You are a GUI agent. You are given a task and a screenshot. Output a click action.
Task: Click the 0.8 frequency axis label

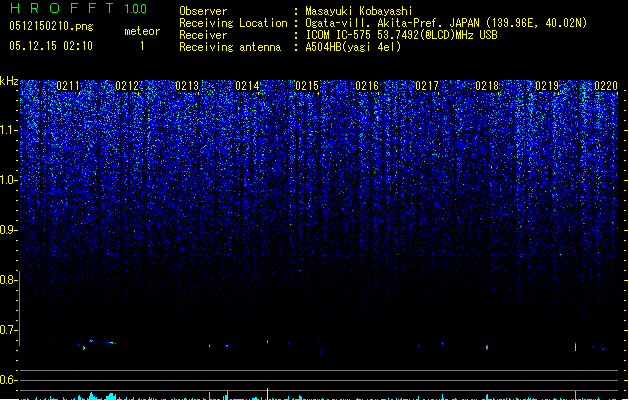click(x=8, y=280)
